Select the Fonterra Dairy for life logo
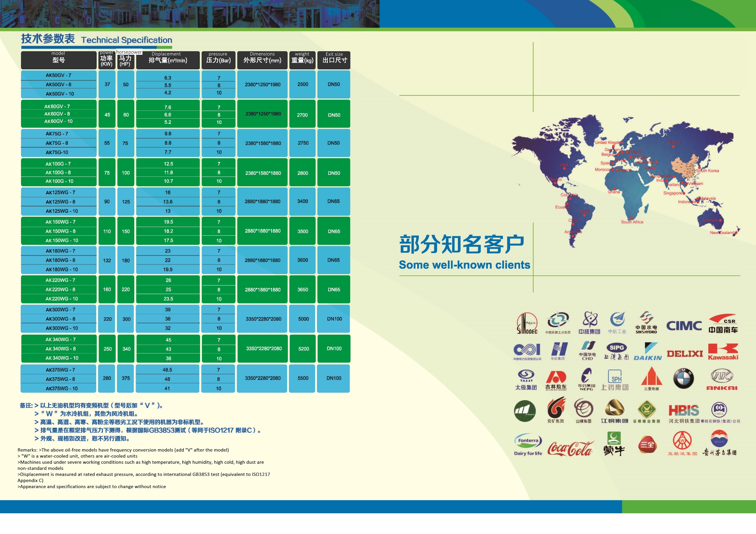This screenshot has height=534, width=756. click(x=528, y=444)
